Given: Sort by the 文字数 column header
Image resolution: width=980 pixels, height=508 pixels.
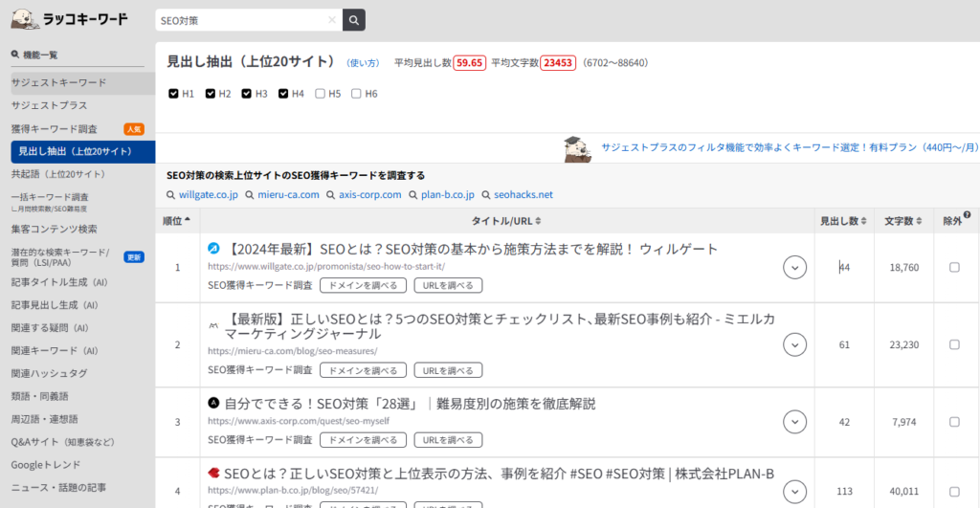Looking at the screenshot, I should 903,221.
